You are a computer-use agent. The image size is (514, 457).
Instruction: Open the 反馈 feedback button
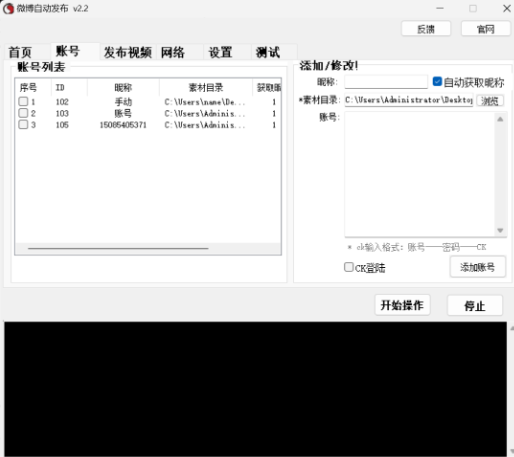[x=426, y=29]
